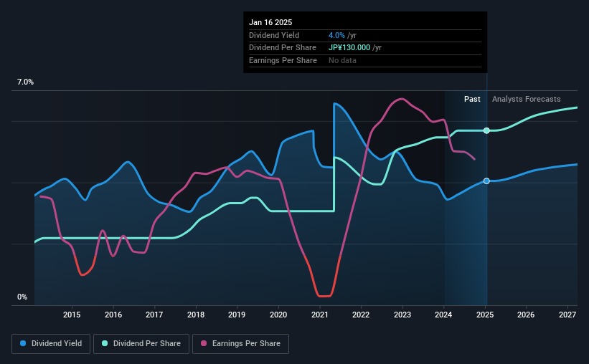Image resolution: width=589 pixels, height=364 pixels.
Task: Click the '7.0%' y-axis label
Action: [x=25, y=82]
